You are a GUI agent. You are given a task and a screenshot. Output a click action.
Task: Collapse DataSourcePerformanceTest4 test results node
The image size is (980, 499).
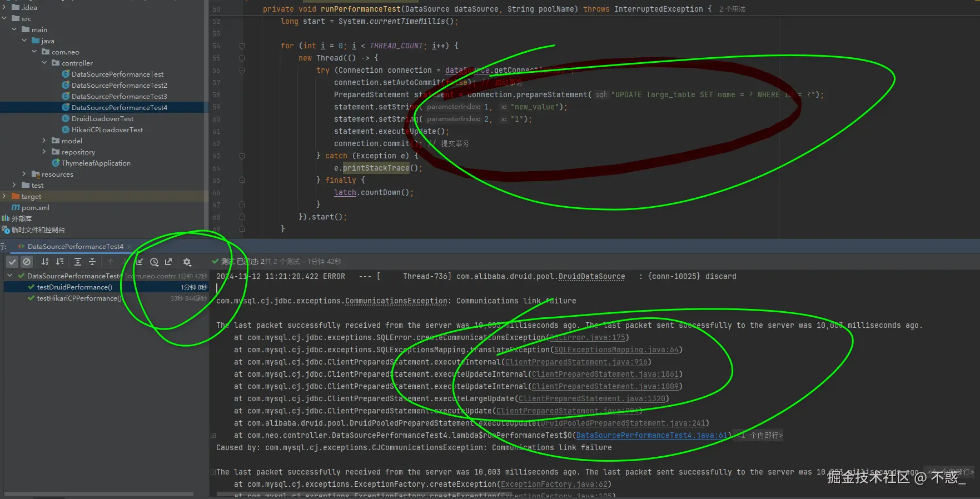10,276
